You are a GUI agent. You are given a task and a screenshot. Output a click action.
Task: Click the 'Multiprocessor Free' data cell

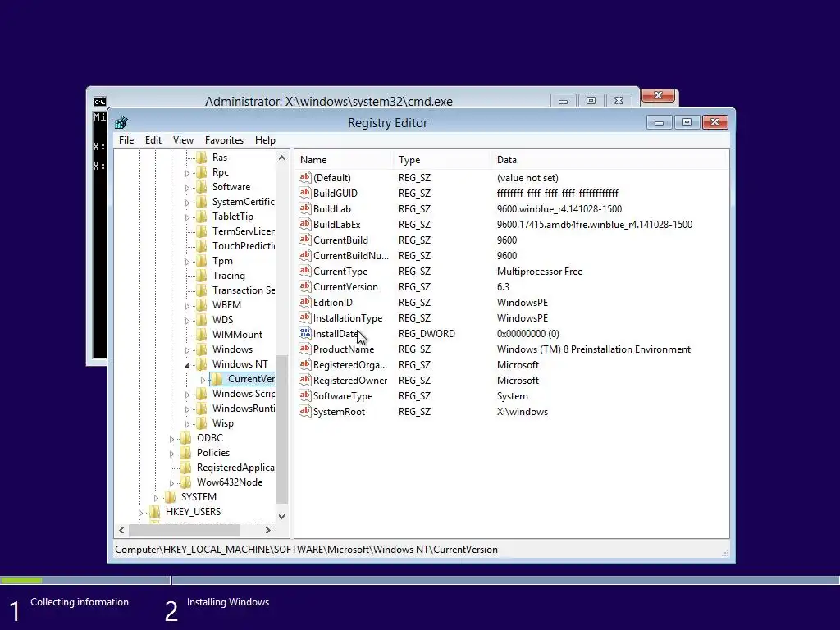coord(540,272)
